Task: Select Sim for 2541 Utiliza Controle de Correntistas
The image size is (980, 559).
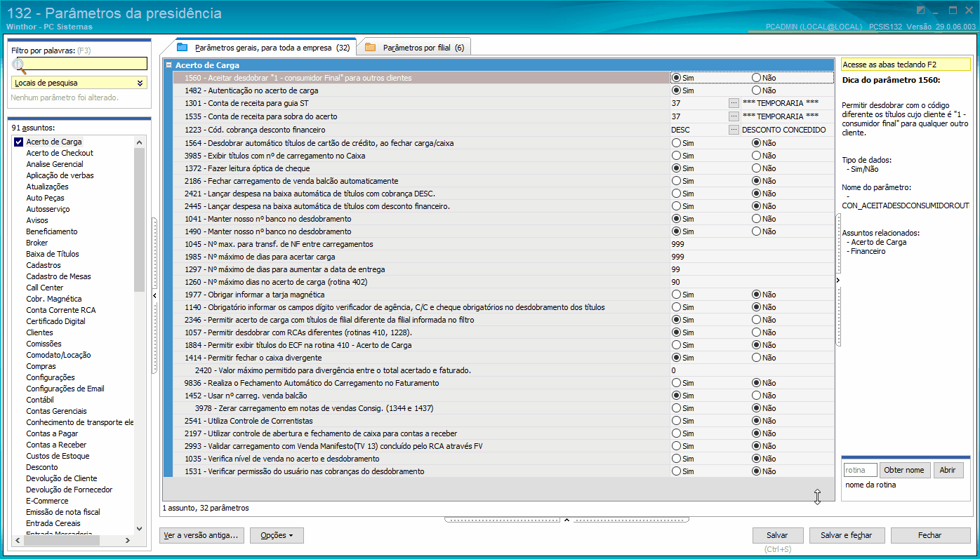Action: 677,421
